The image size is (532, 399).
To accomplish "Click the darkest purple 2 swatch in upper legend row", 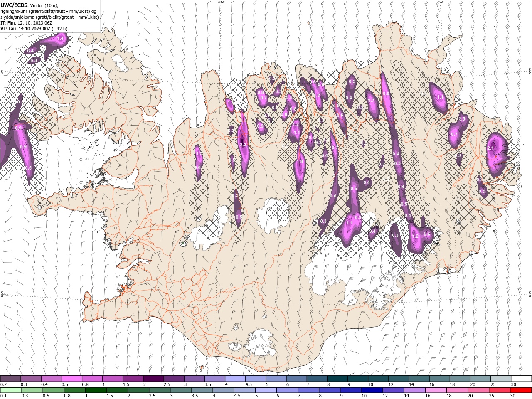I will [153, 379].
